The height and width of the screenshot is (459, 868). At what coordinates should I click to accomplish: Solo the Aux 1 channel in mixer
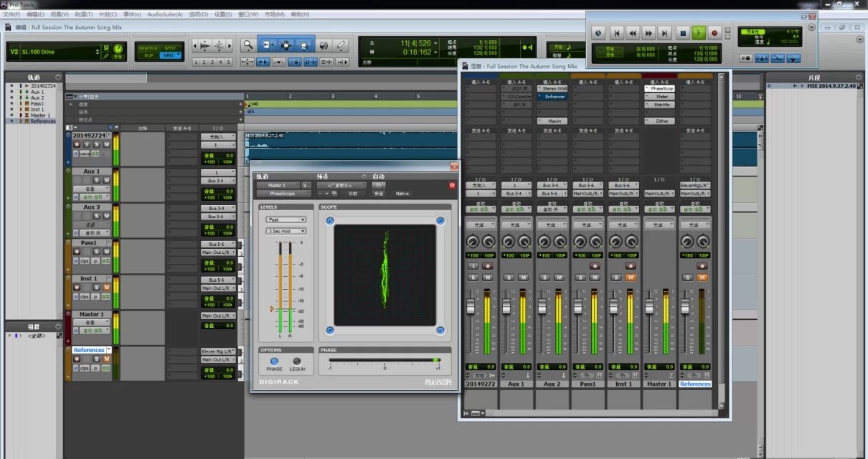click(x=509, y=277)
